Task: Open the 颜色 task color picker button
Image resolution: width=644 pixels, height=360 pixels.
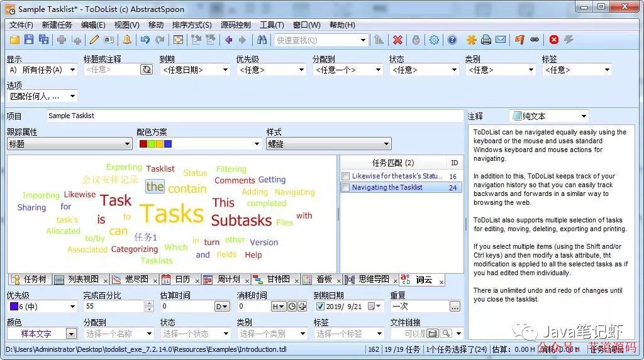Action: [x=72, y=334]
